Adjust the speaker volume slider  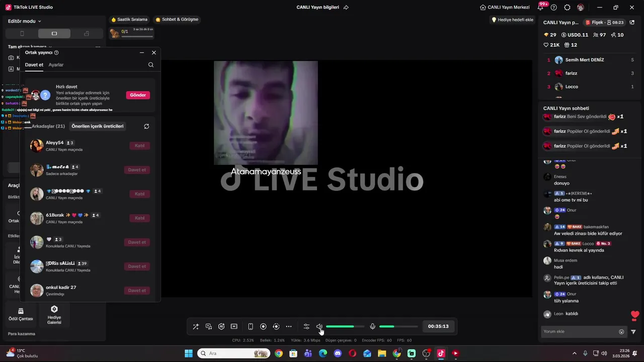coord(345,326)
